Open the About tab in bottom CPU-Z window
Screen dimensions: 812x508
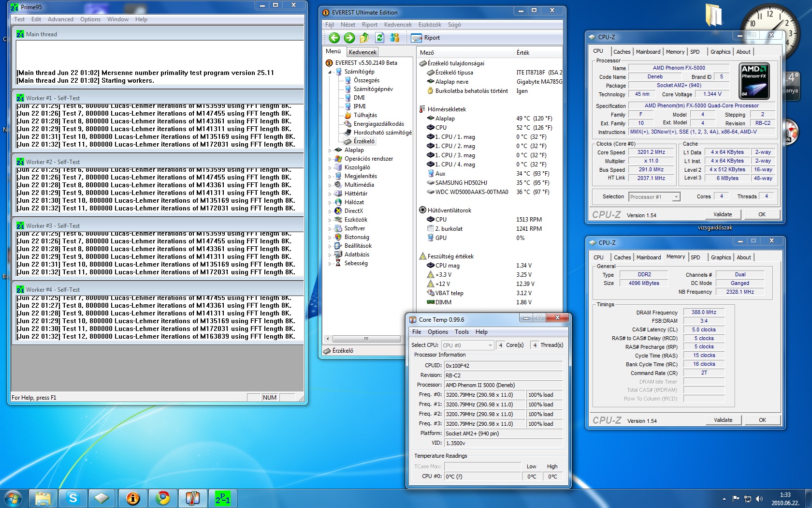pos(744,257)
